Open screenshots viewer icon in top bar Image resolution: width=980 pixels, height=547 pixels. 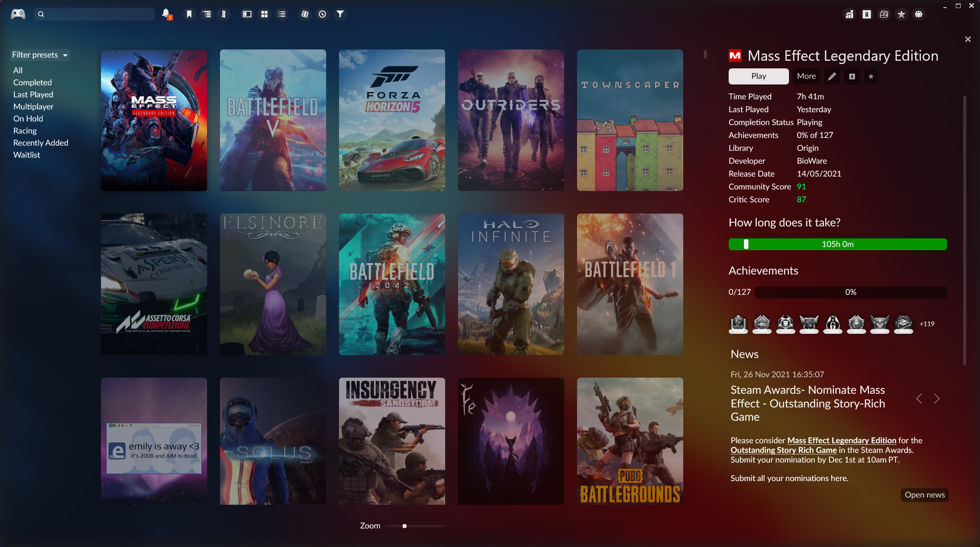pos(883,14)
